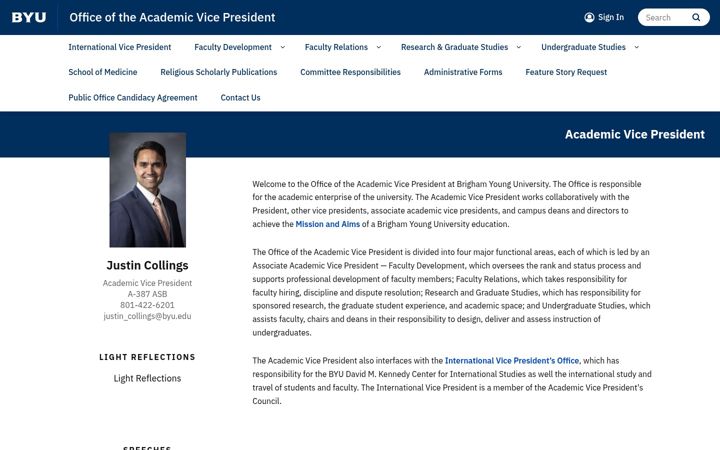This screenshot has width=720, height=450.
Task: Open Public Office Candidacy Agreement
Action: (x=133, y=97)
